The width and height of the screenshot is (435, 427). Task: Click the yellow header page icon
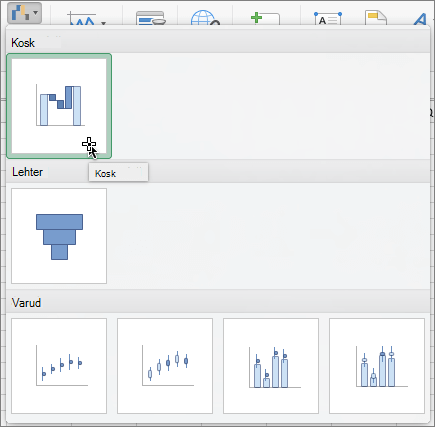[x=376, y=18]
